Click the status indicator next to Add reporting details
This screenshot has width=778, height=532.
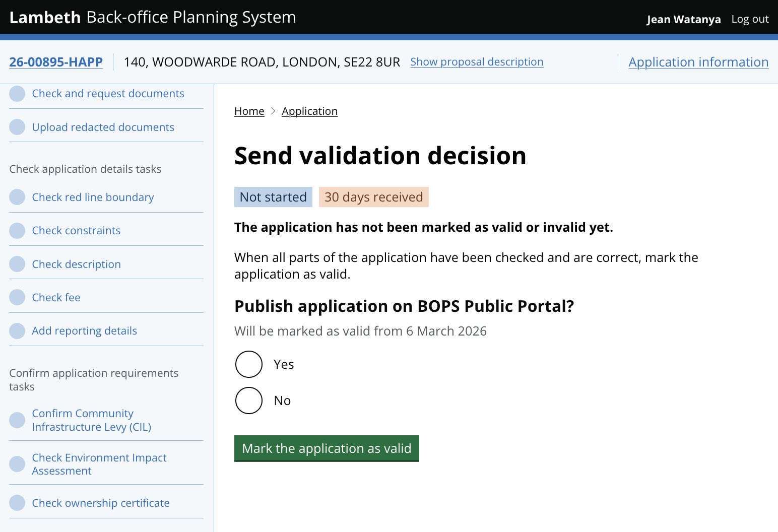pos(17,330)
